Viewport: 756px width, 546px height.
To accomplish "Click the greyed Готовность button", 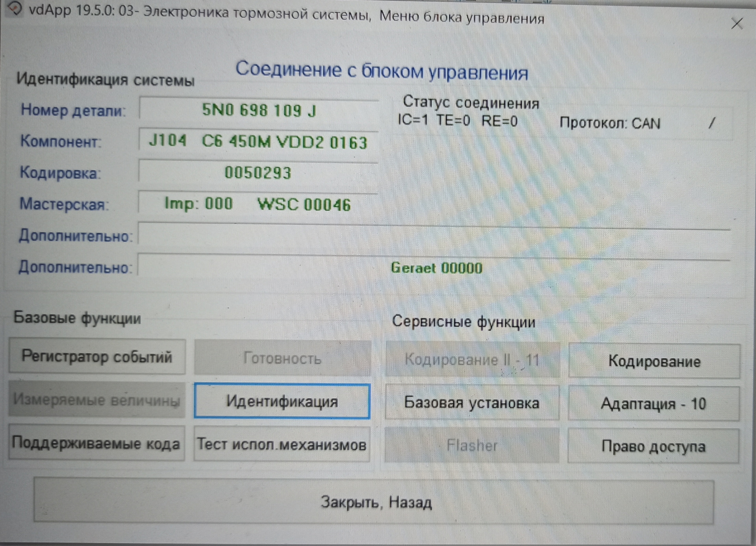I will 282,358.
